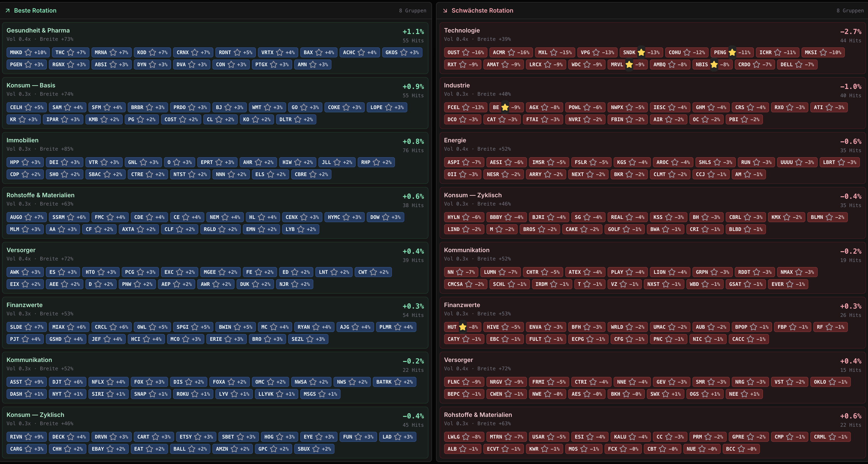Click the "Energie" group heading
The width and height of the screenshot is (868, 464).
point(455,140)
